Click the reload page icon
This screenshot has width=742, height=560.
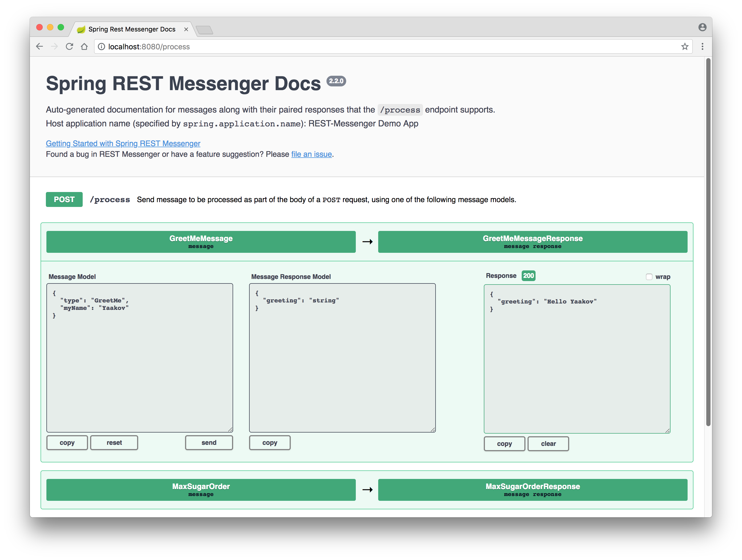click(x=69, y=47)
